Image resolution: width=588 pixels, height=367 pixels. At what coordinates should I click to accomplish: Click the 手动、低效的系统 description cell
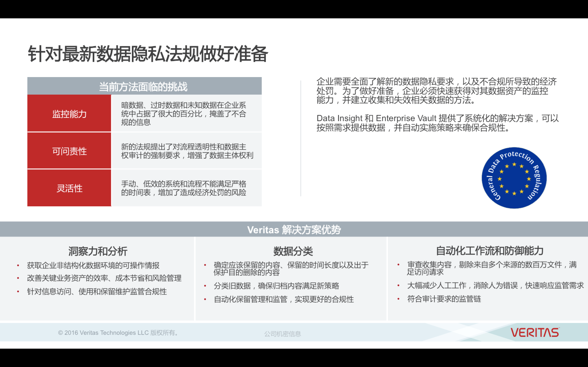tap(184, 188)
